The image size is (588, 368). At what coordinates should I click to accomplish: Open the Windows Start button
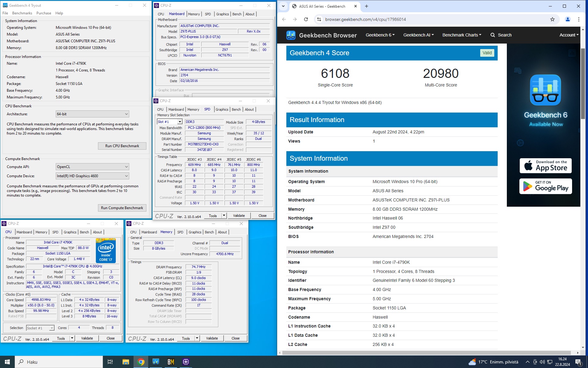(7, 362)
